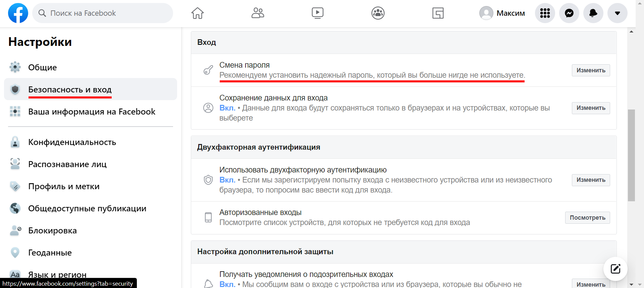Click the page vertical scrollbar thumb
The image size is (644, 288).
(x=631, y=155)
